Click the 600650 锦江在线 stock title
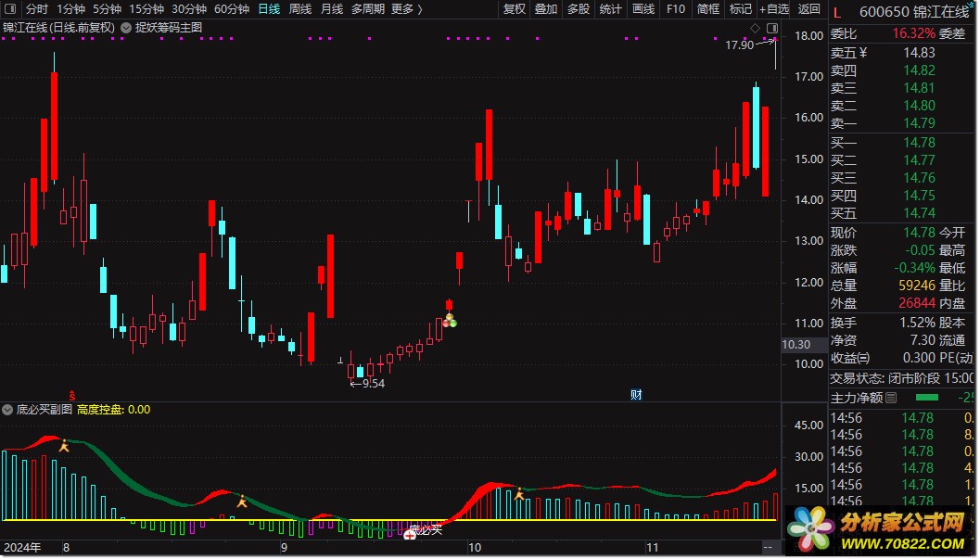This screenshot has width=980, height=559. coord(914,12)
